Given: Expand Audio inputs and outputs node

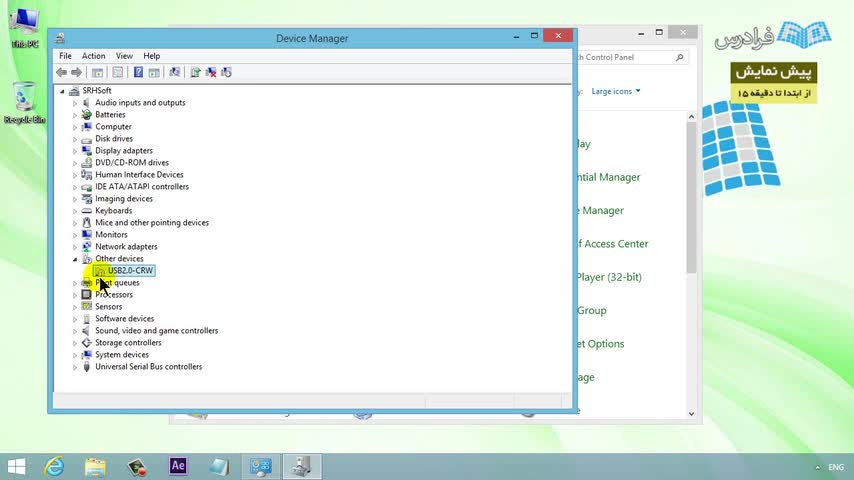Looking at the screenshot, I should [75, 103].
